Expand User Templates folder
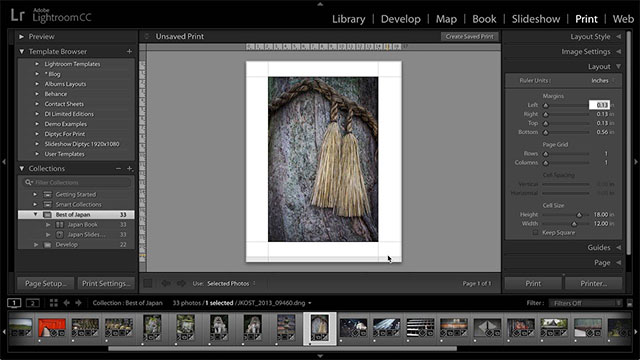Viewport: 640px width, 360px height. [x=37, y=154]
